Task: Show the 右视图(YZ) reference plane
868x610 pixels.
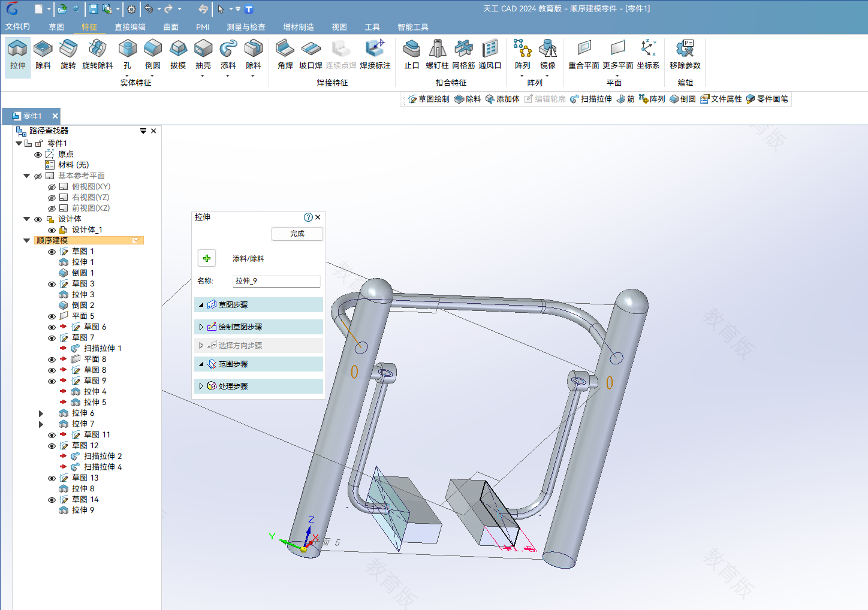Action: click(x=52, y=198)
